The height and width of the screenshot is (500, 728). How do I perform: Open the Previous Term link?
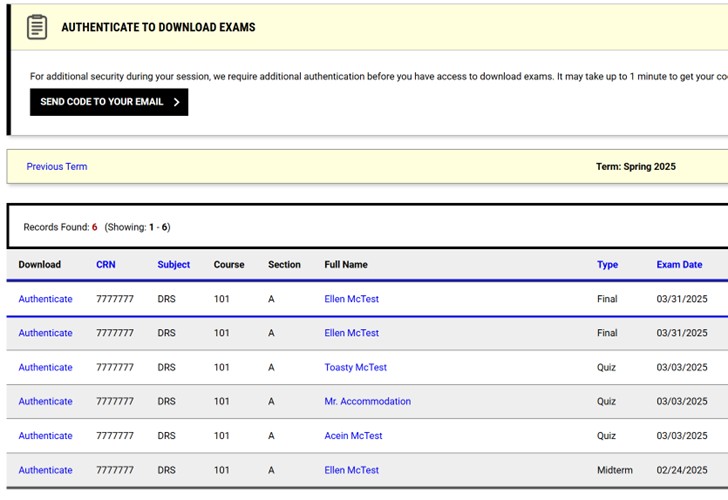[x=57, y=167]
